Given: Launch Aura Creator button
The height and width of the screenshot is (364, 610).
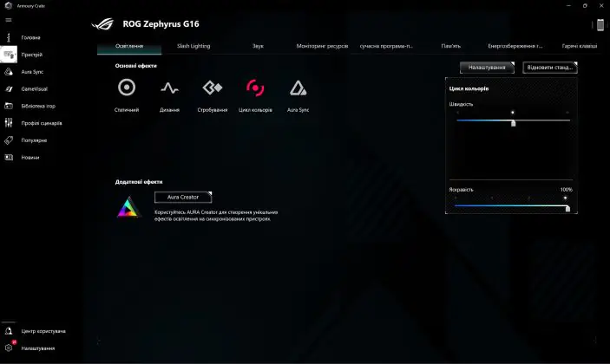Looking at the screenshot, I should tap(183, 198).
